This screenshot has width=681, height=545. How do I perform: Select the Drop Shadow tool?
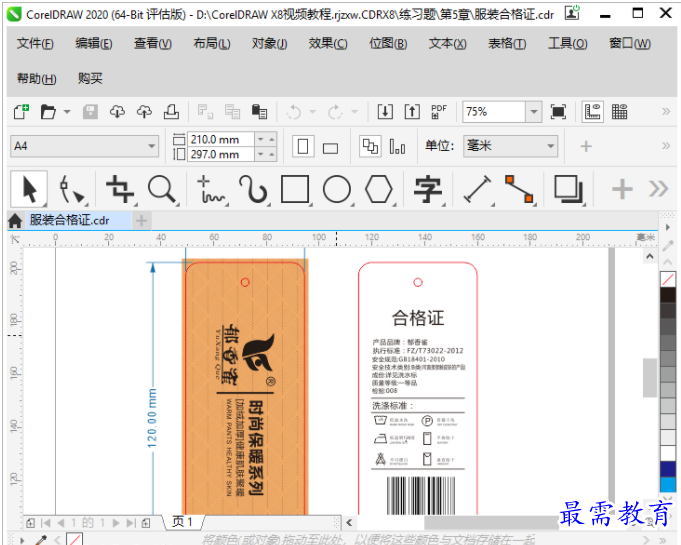pos(568,189)
